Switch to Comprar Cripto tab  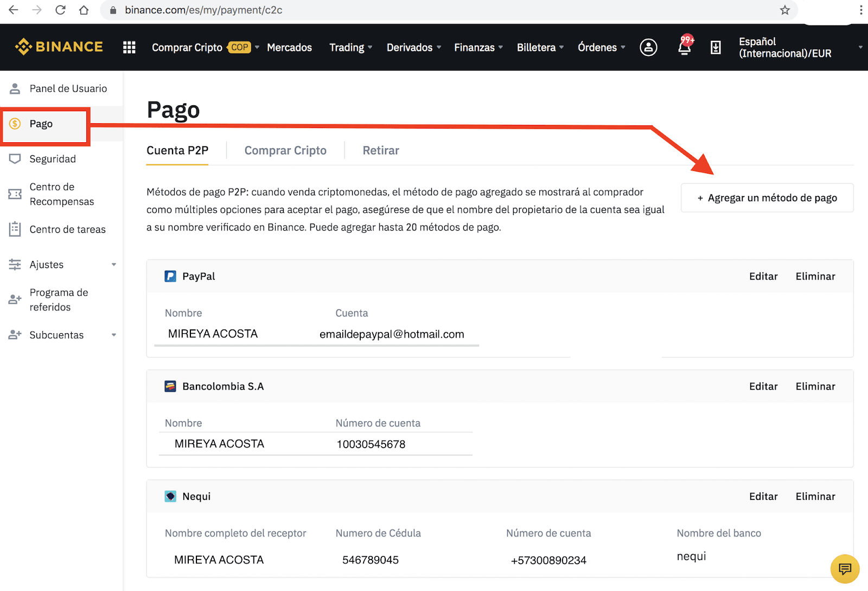point(285,150)
